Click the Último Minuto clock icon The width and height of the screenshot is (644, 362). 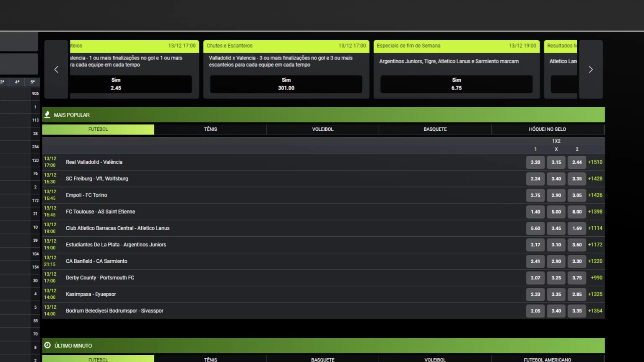pos(47,345)
